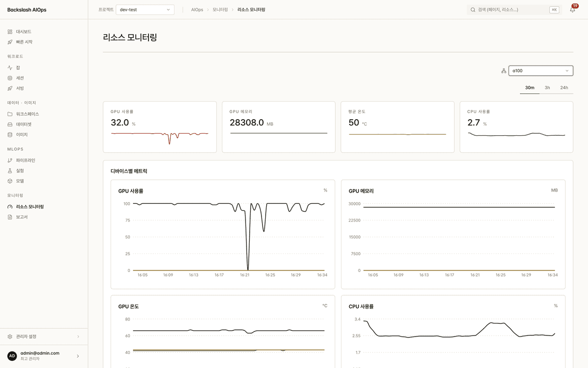
Task: Click the AIOps breadcrumb link
Action: [x=197, y=10]
